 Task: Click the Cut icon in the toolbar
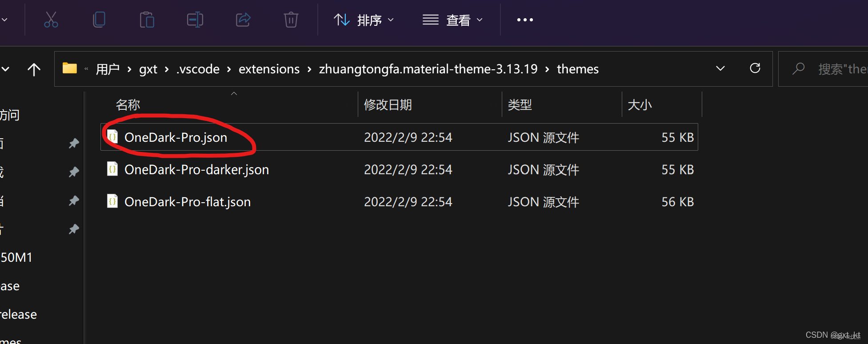point(51,20)
